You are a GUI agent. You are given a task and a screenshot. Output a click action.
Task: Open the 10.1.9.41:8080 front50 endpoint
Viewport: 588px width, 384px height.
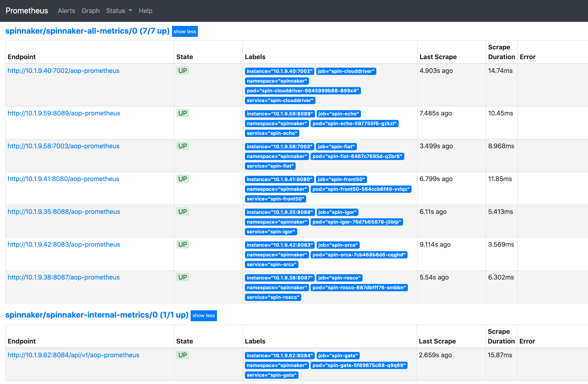point(63,179)
